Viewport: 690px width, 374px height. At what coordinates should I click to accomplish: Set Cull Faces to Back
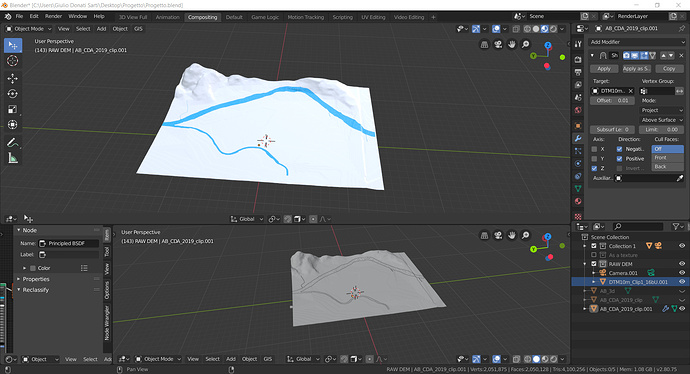(667, 167)
